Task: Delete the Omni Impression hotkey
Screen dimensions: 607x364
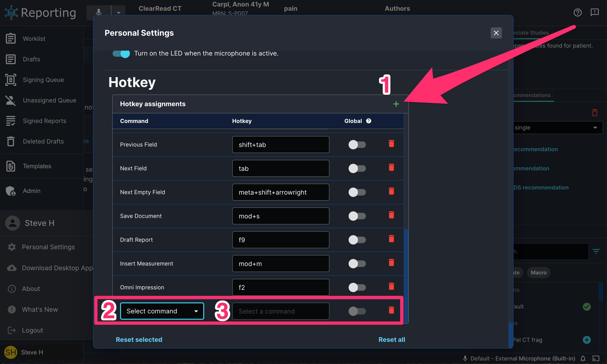Action: (391, 287)
